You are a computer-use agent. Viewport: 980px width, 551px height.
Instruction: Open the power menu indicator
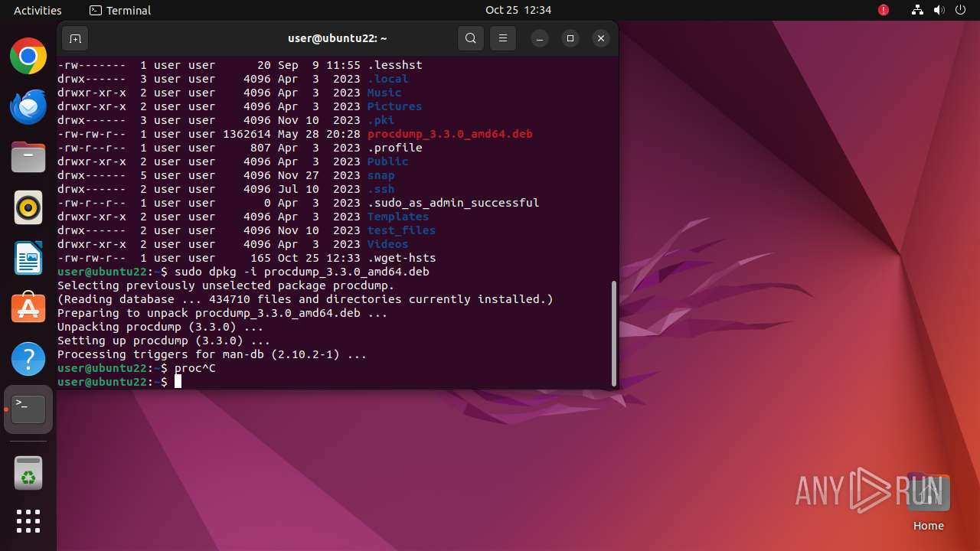click(x=960, y=10)
